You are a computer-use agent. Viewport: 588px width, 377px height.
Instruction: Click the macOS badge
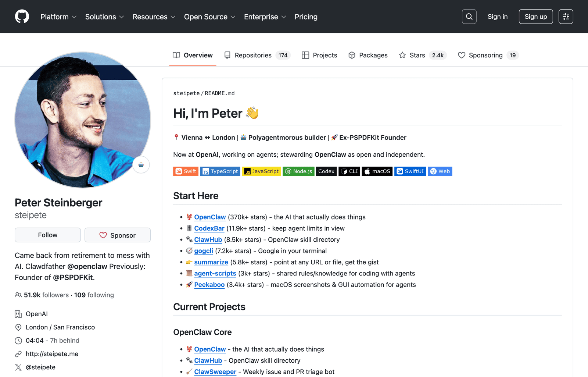(x=377, y=171)
